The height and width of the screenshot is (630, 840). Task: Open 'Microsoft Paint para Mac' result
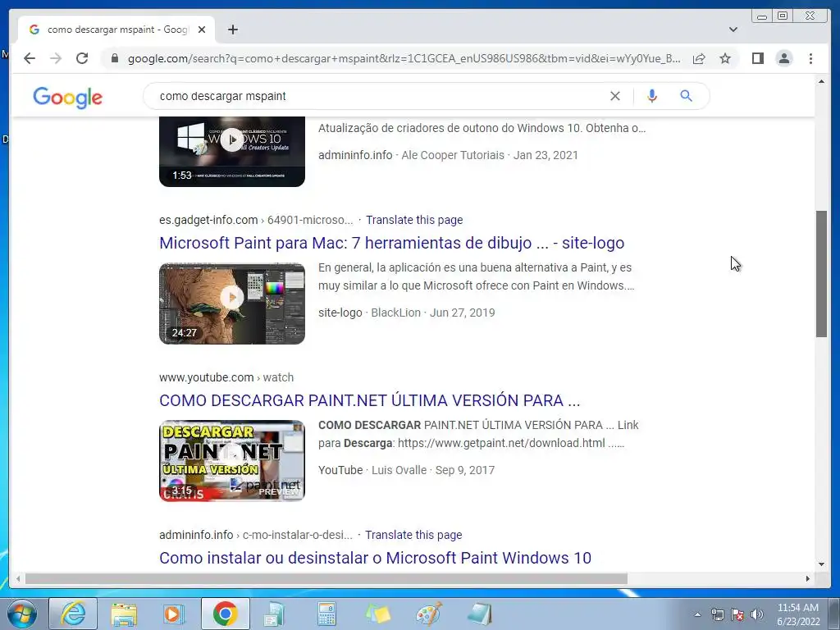(x=391, y=243)
